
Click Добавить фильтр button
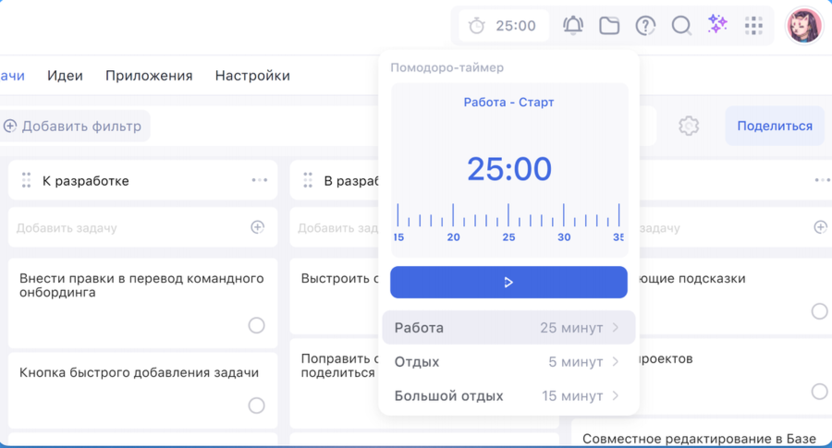point(73,126)
